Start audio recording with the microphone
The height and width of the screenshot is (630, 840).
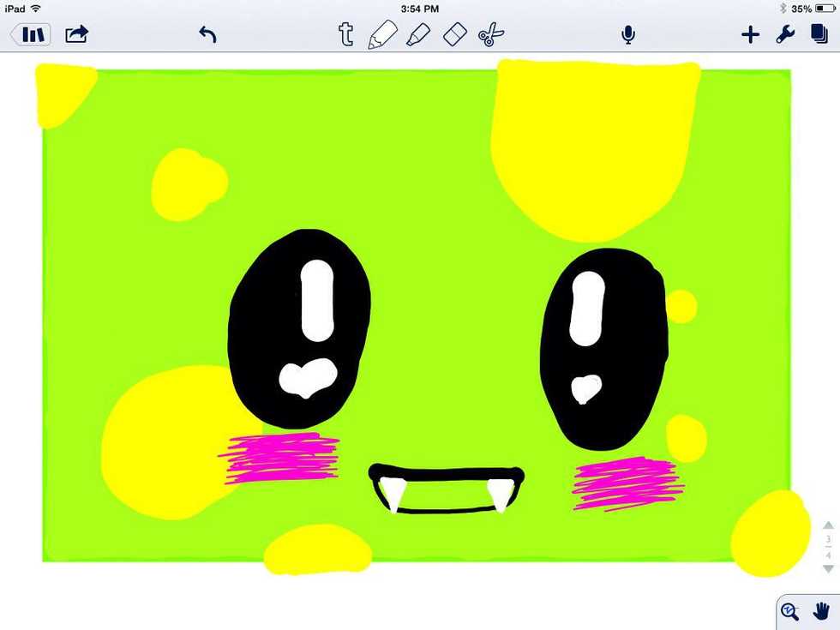tap(628, 34)
